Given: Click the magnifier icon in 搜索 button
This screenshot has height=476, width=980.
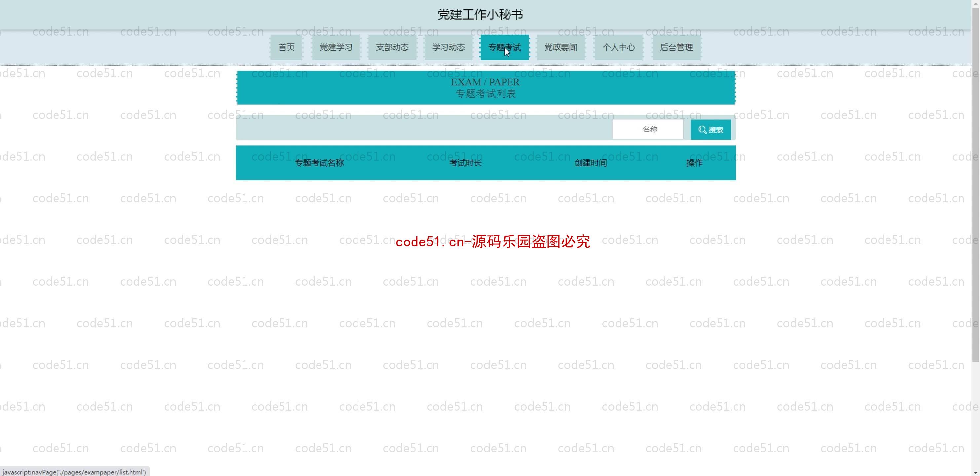Looking at the screenshot, I should (702, 130).
